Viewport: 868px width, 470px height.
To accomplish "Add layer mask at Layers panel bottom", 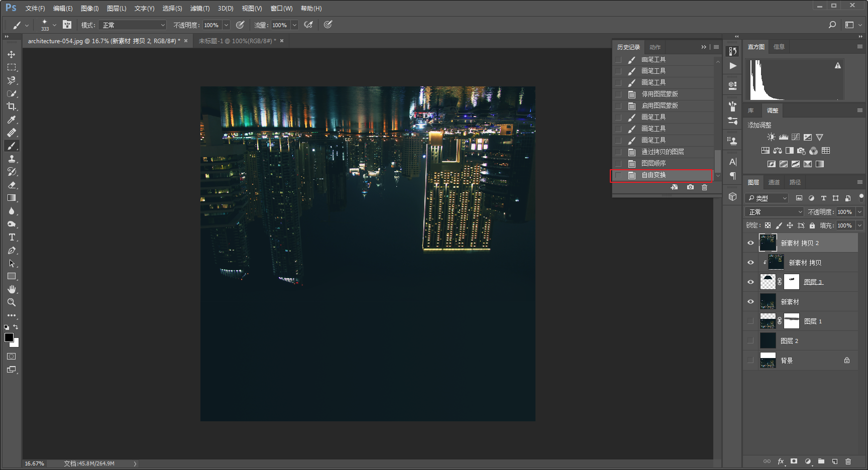I will (x=794, y=461).
